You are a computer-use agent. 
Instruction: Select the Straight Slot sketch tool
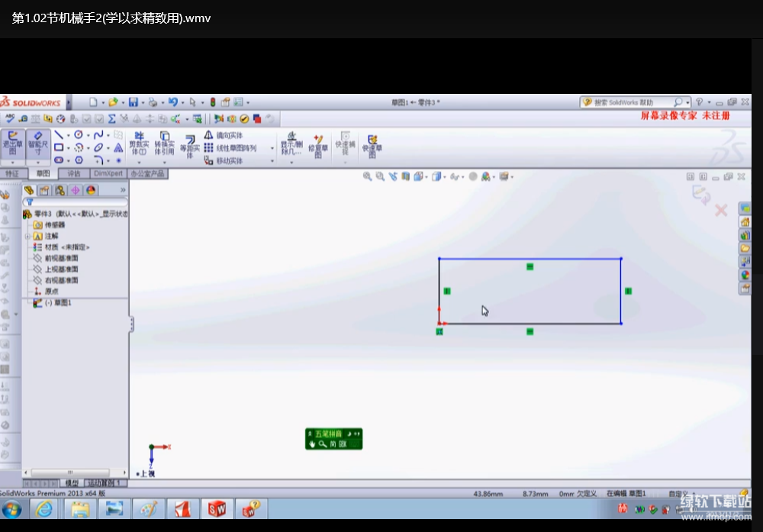59,160
